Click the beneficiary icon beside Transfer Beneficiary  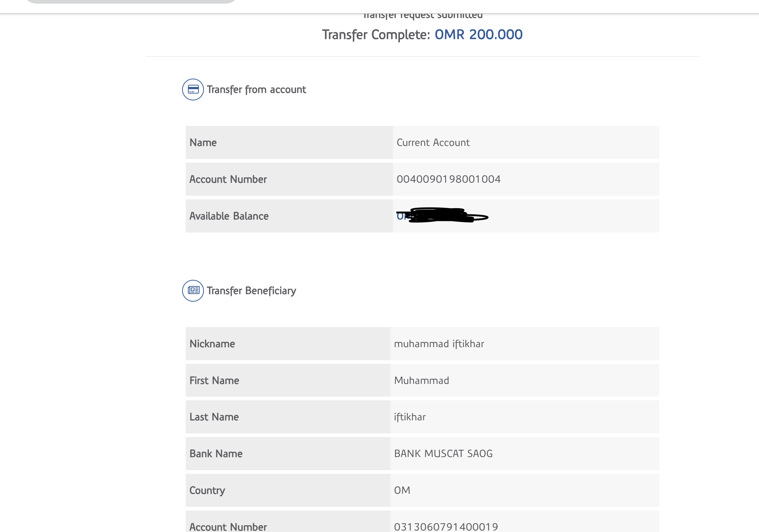pyautogui.click(x=193, y=291)
